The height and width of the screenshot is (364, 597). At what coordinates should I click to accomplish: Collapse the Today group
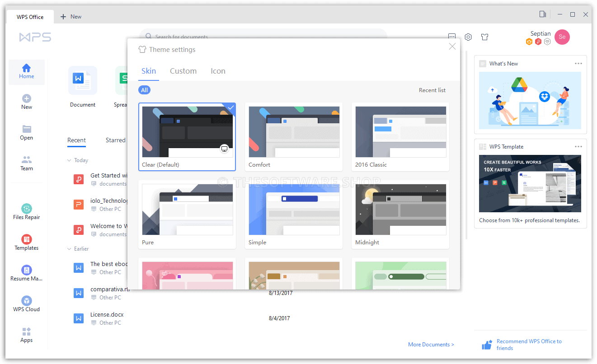pyautogui.click(x=69, y=160)
